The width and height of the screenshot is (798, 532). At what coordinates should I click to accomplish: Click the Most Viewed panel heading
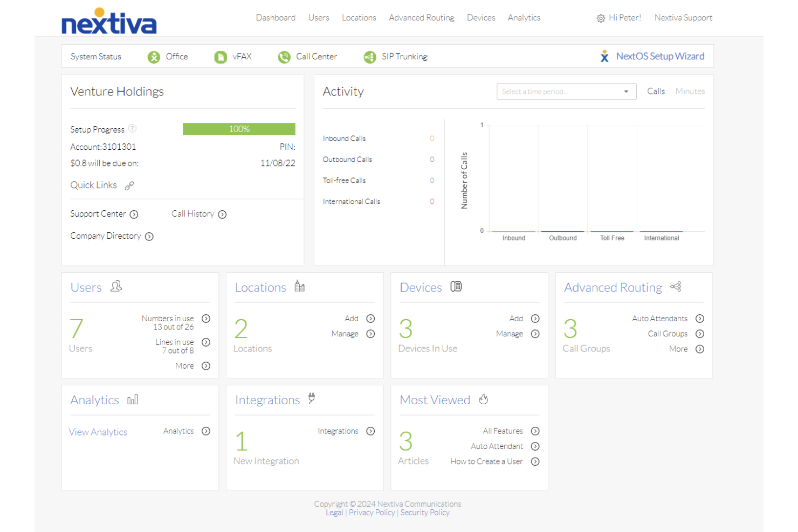click(435, 400)
